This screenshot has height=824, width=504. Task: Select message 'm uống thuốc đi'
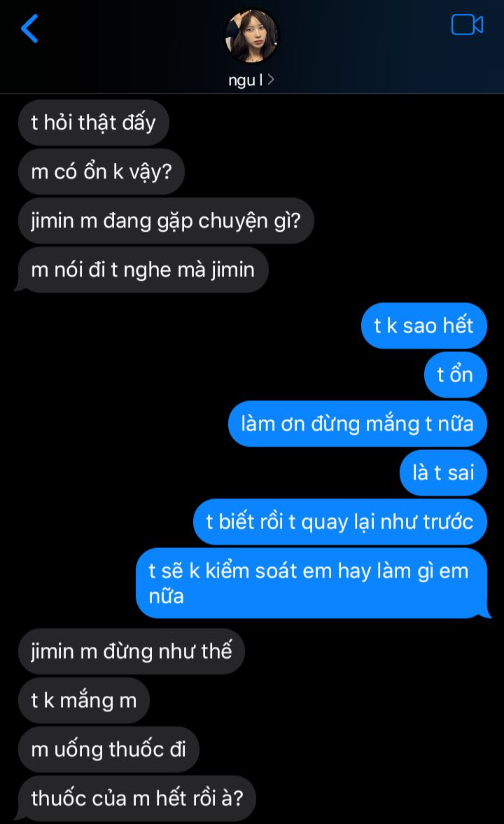[108, 749]
